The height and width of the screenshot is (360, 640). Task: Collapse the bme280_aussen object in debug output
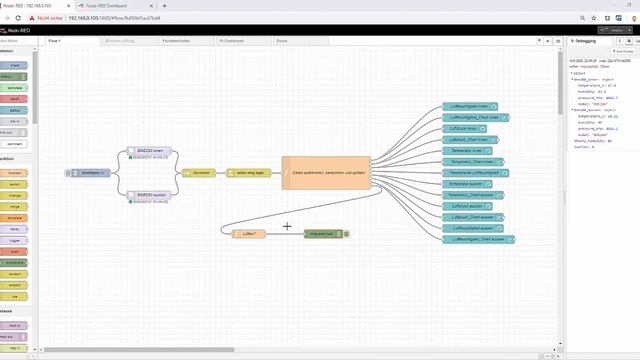click(572, 110)
